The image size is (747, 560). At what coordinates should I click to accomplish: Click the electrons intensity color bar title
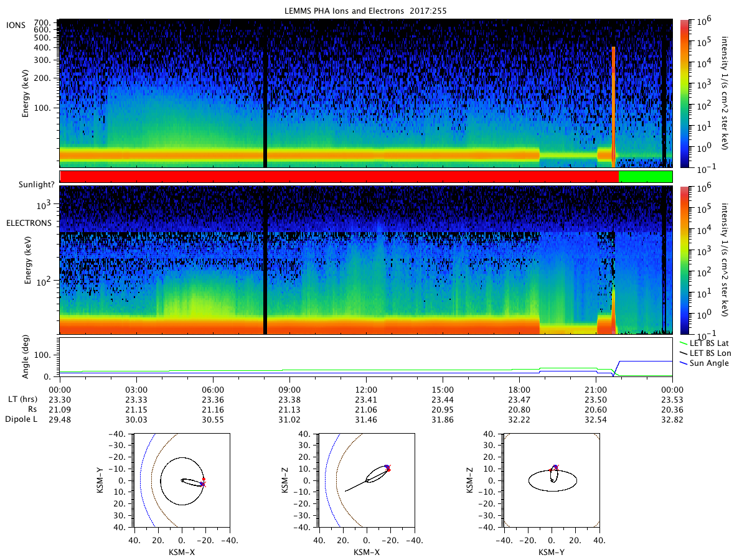[x=724, y=260]
